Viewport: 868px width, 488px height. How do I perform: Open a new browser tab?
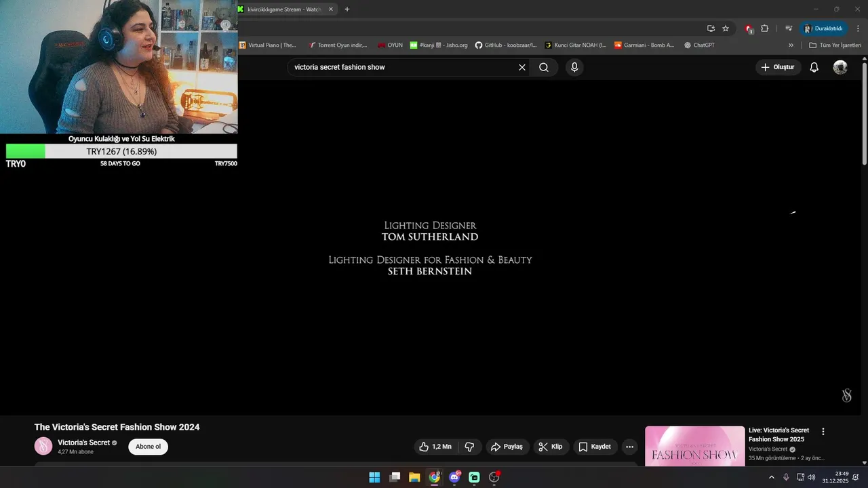pos(347,9)
